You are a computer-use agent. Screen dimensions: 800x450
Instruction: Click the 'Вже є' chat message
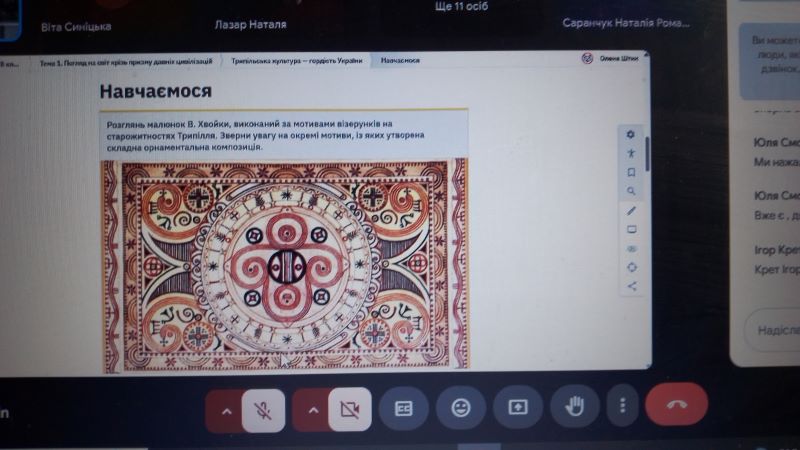tap(777, 215)
